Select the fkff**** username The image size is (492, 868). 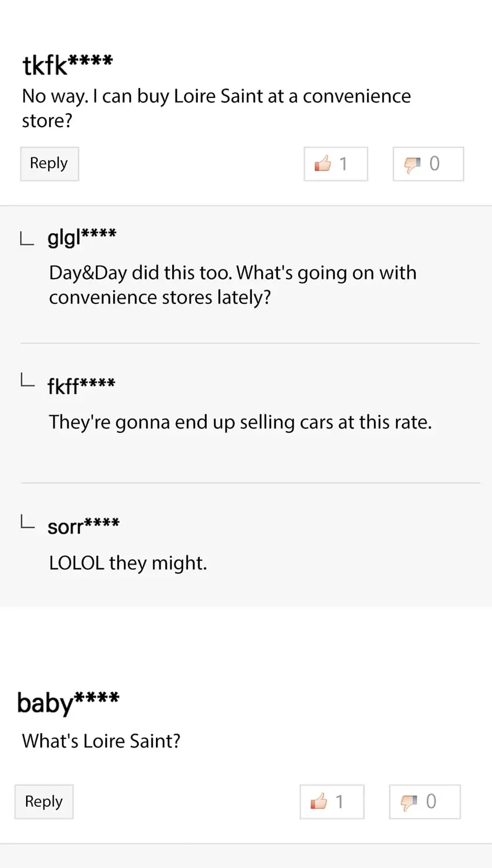click(x=81, y=386)
